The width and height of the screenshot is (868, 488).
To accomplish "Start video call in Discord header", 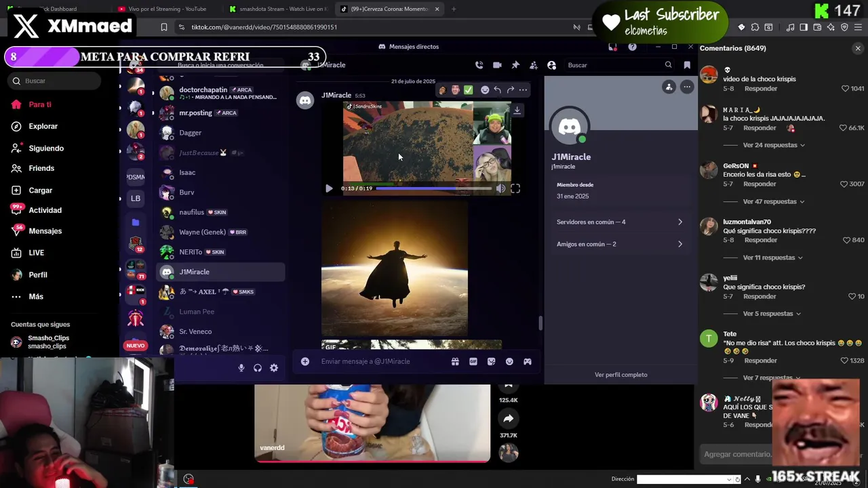I will tap(497, 65).
